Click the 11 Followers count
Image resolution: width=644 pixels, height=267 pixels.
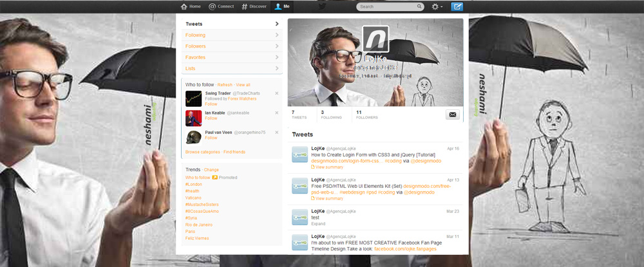point(367,115)
